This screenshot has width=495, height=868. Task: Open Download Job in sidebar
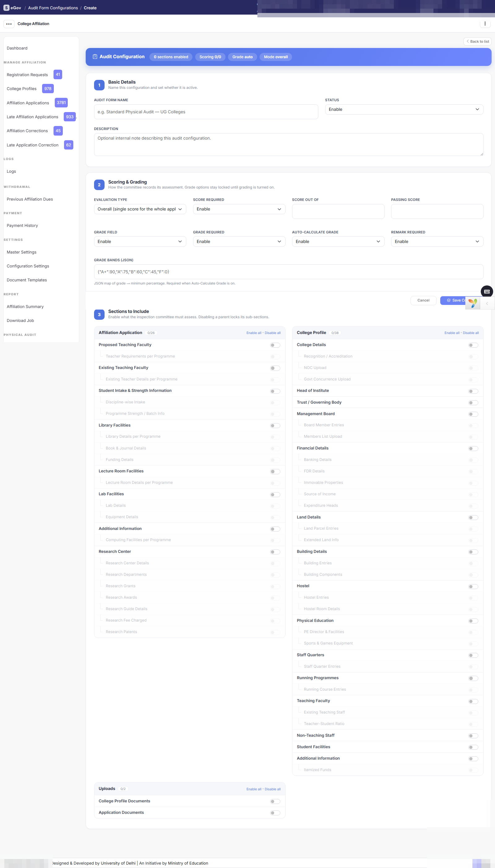[x=20, y=320]
